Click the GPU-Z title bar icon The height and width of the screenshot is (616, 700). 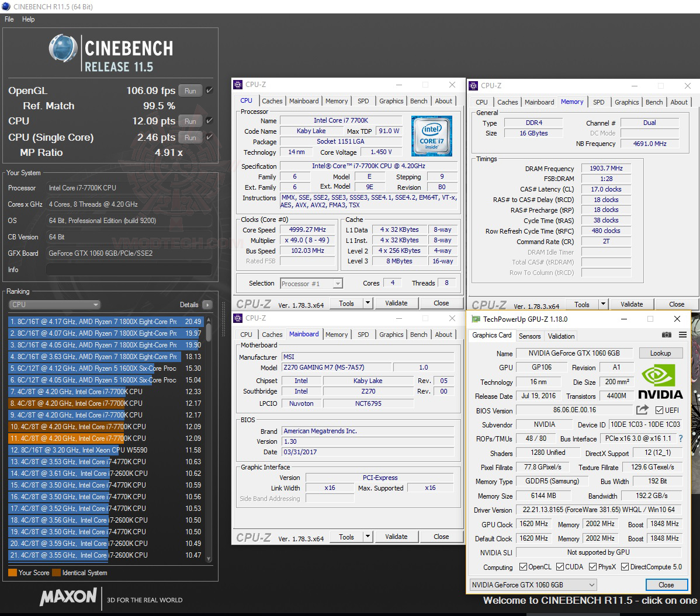[476, 319]
